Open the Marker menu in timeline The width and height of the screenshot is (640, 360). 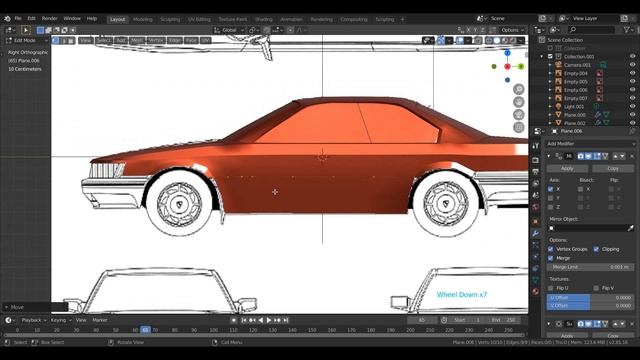pos(100,320)
